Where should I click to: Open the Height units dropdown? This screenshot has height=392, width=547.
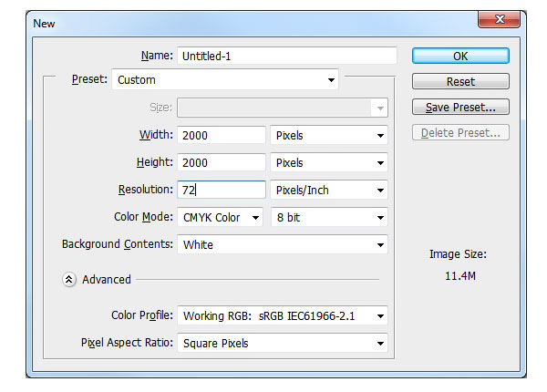329,162
